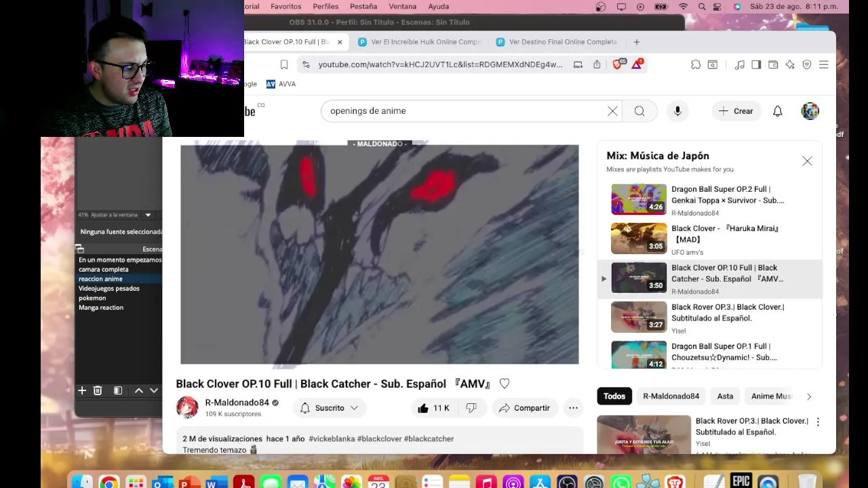The image size is (868, 488).
Task: Click the address bar URL
Action: 440,64
